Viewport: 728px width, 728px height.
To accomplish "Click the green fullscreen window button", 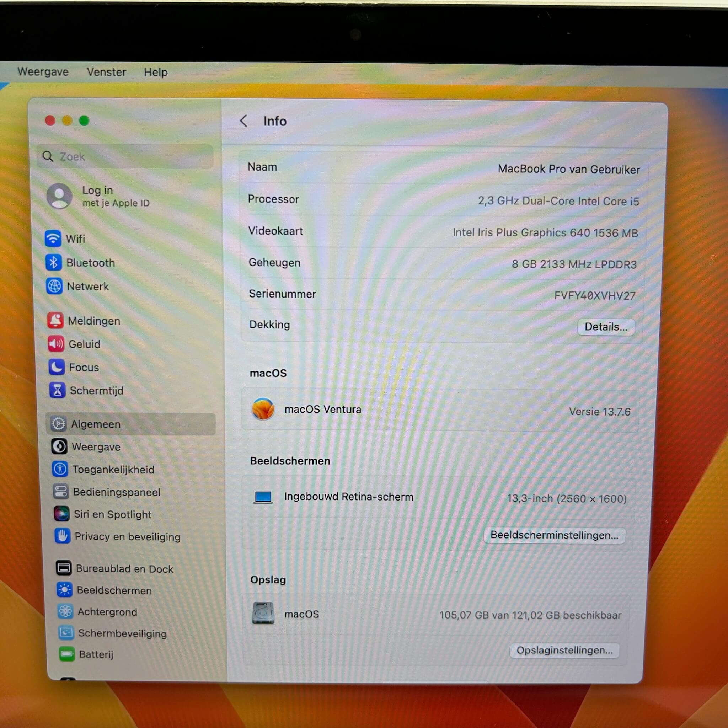I will click(x=84, y=121).
